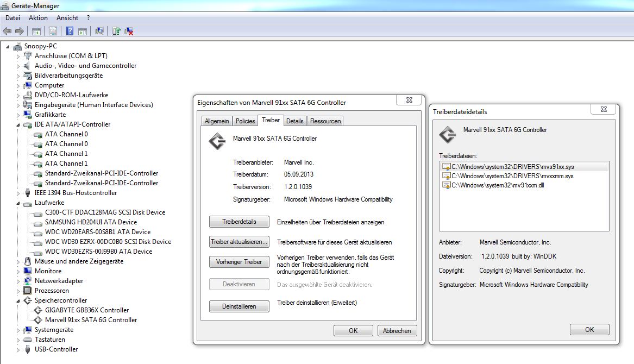Click the Bildverarbeitungsgeräte icon

[x=28, y=76]
